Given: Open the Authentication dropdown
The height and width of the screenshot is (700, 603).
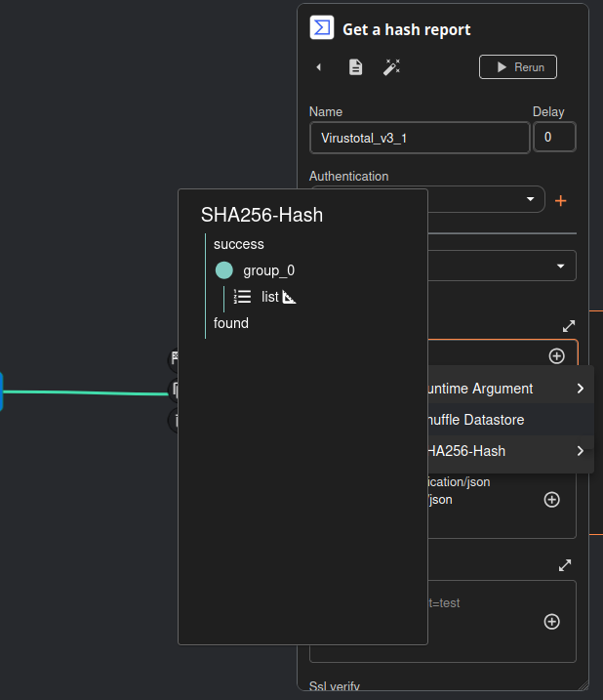Looking at the screenshot, I should (x=488, y=199).
